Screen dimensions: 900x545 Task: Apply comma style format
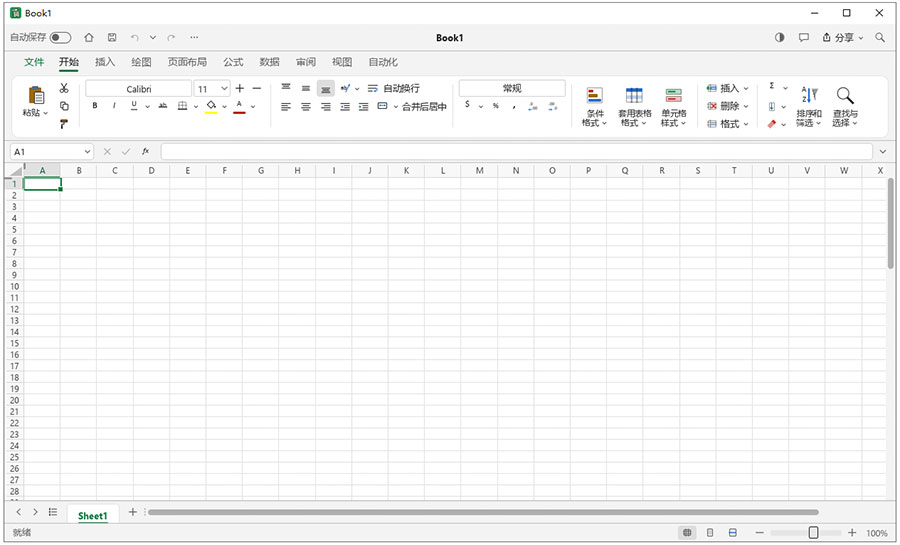514,106
